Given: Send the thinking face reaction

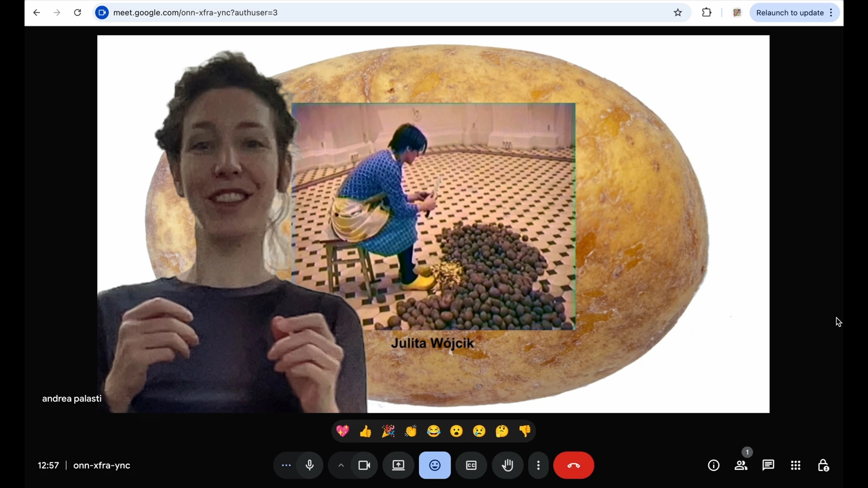Looking at the screenshot, I should (x=502, y=431).
